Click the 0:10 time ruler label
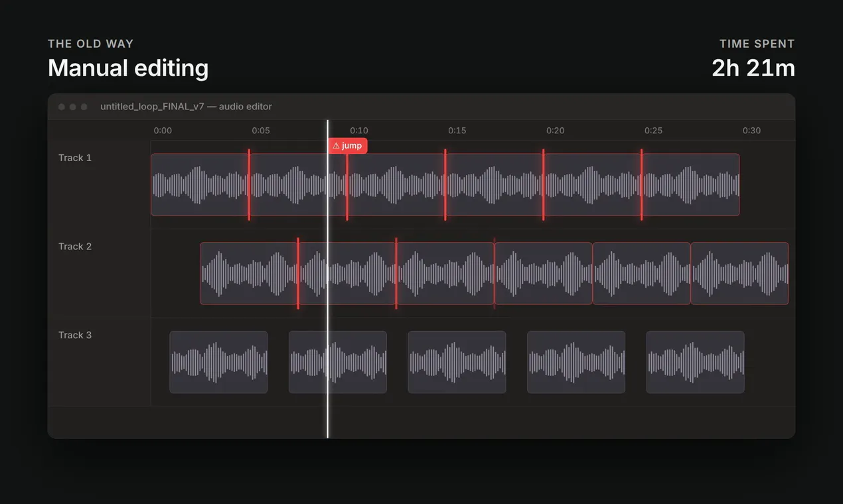Image resolution: width=843 pixels, height=504 pixels. click(359, 131)
